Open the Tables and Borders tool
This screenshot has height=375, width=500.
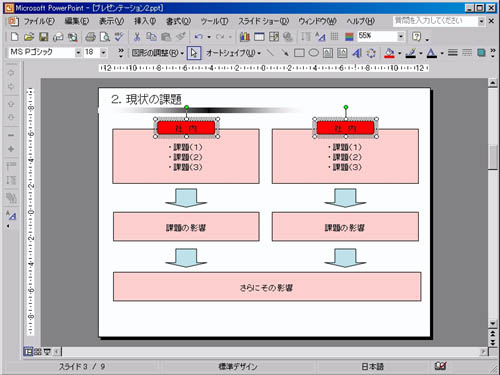point(274,37)
